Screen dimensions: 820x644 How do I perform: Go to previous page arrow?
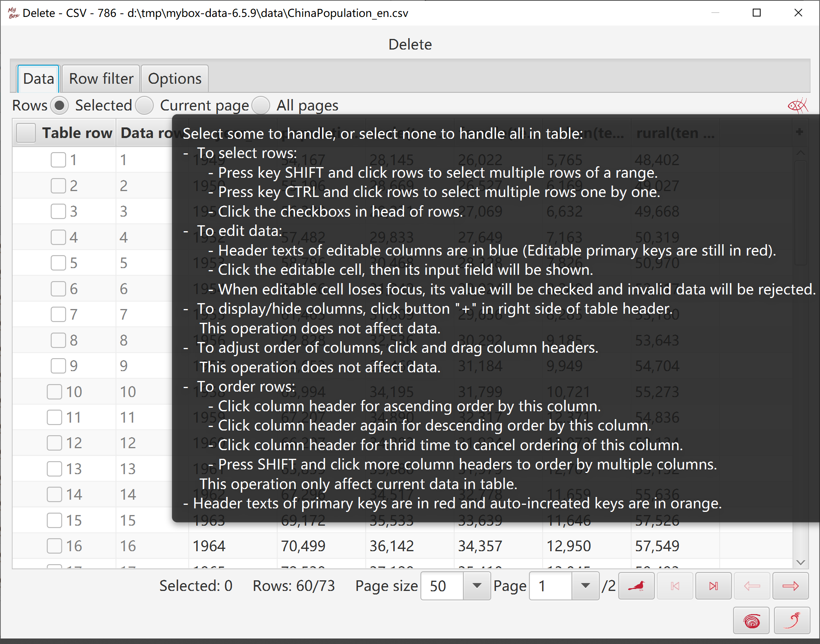coord(752,586)
